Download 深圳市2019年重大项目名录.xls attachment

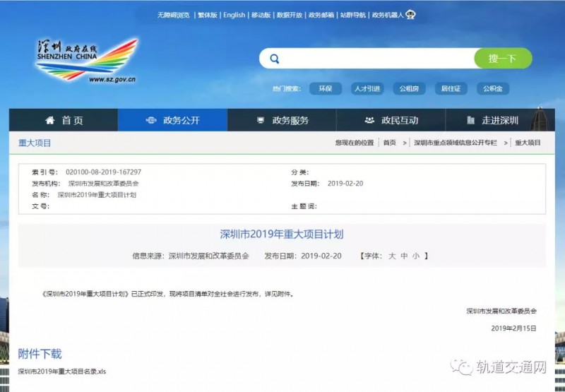(62, 372)
